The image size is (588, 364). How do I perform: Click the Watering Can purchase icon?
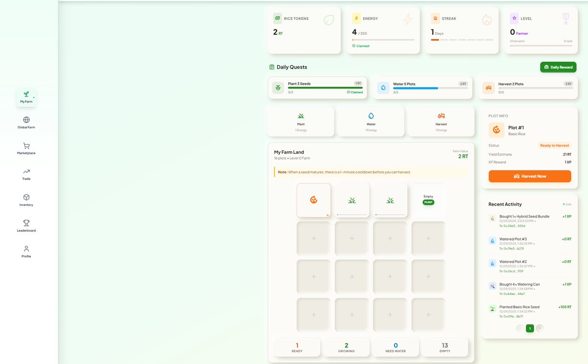tap(492, 286)
